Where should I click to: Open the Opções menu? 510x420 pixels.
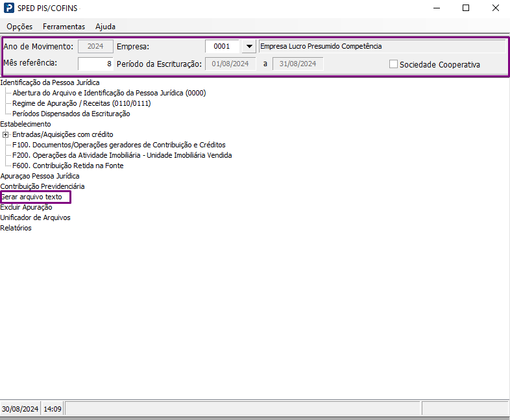click(19, 27)
